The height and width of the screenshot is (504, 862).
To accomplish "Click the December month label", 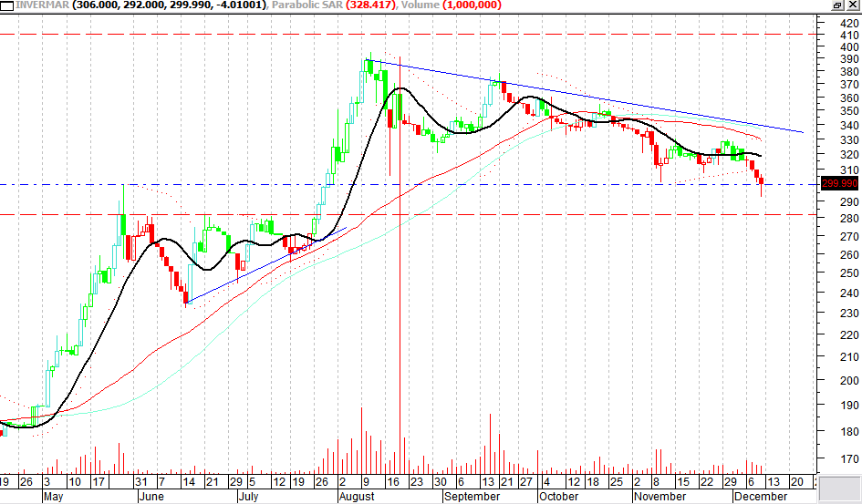I will [761, 497].
